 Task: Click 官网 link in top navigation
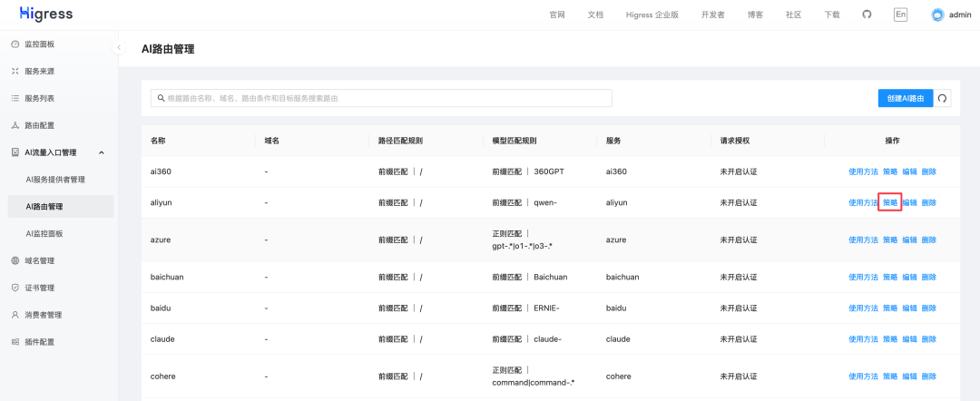pos(557,15)
